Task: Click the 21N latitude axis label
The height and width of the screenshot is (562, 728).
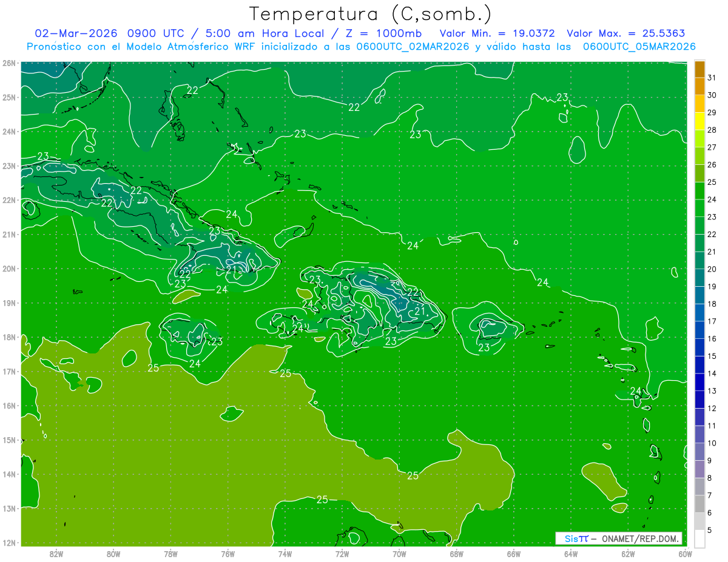Action: [x=8, y=234]
